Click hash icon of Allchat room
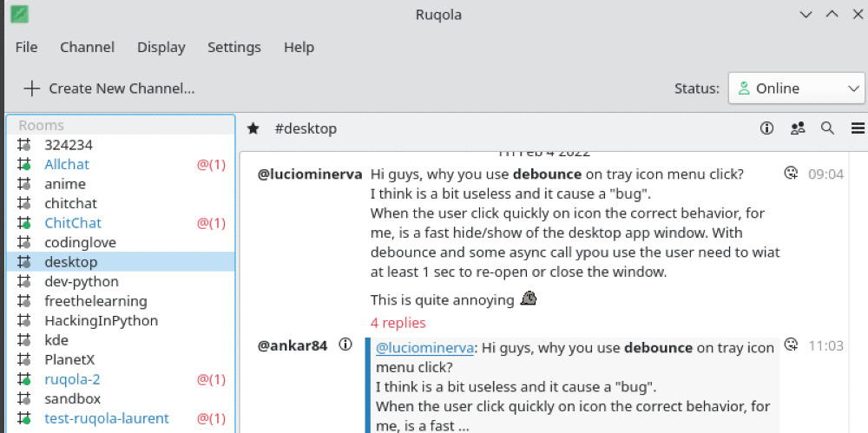 tap(23, 165)
